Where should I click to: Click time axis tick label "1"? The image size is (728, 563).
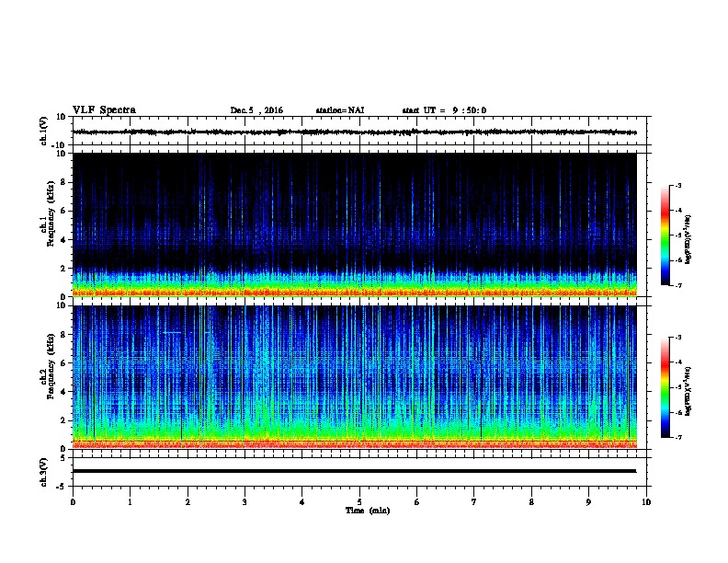click(x=130, y=502)
